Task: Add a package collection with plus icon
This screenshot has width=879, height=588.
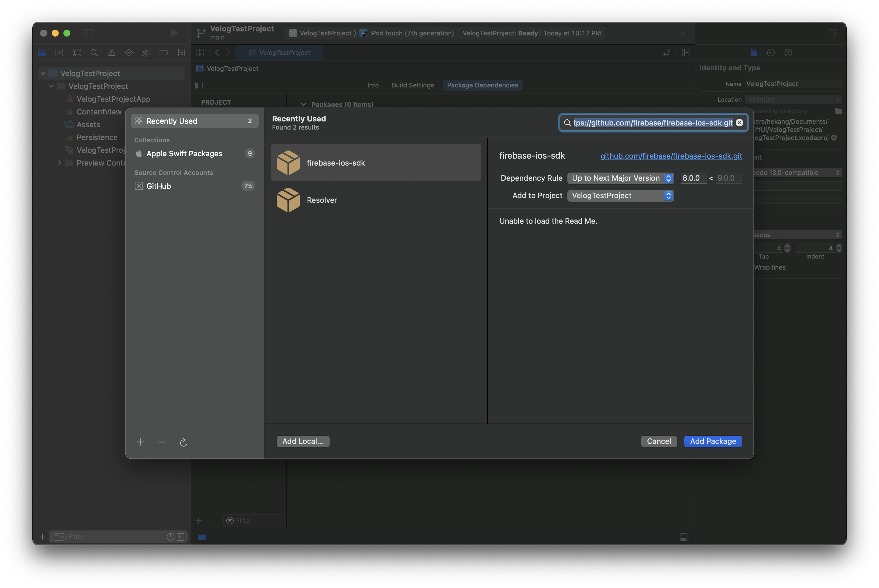Action: pos(140,442)
